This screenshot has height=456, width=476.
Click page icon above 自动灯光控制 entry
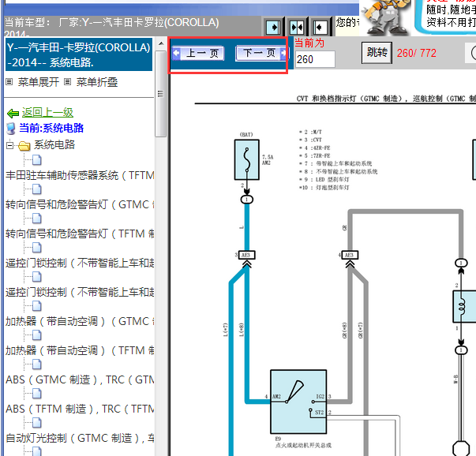(x=37, y=423)
